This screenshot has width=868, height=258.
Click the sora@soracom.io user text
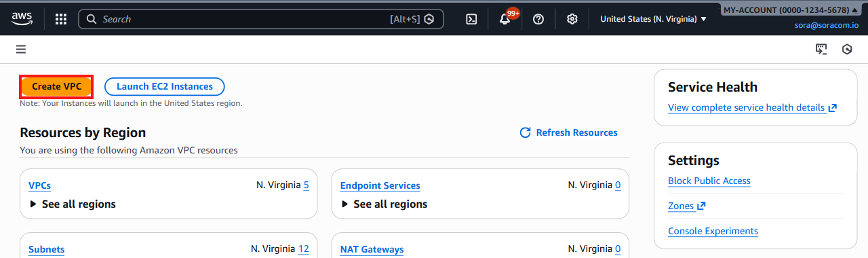(x=827, y=25)
